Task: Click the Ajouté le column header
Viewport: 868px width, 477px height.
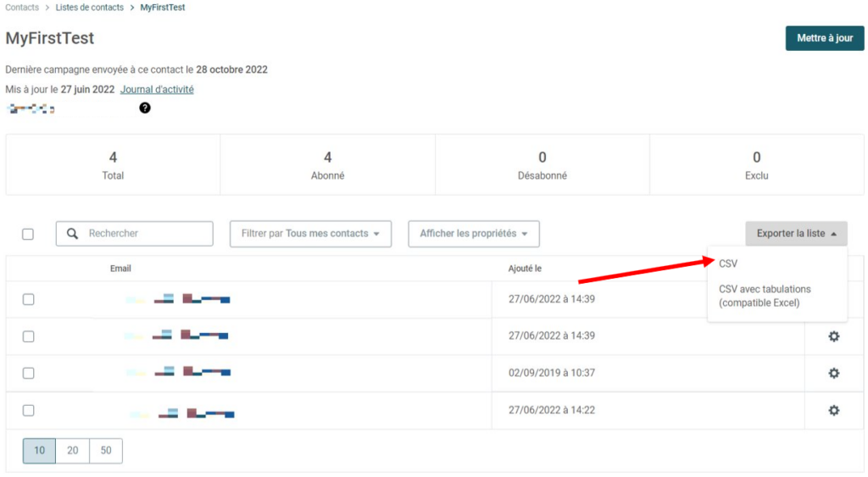Action: pos(525,269)
